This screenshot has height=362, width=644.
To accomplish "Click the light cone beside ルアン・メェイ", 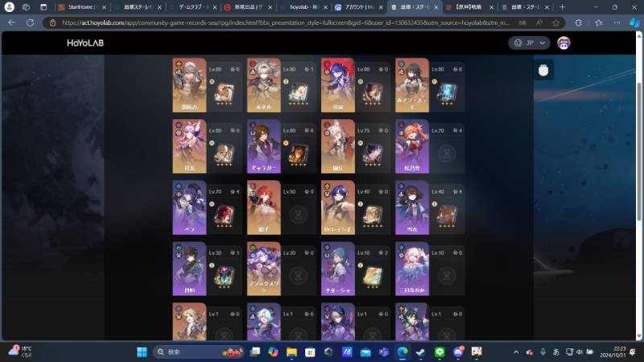I will 447,93.
